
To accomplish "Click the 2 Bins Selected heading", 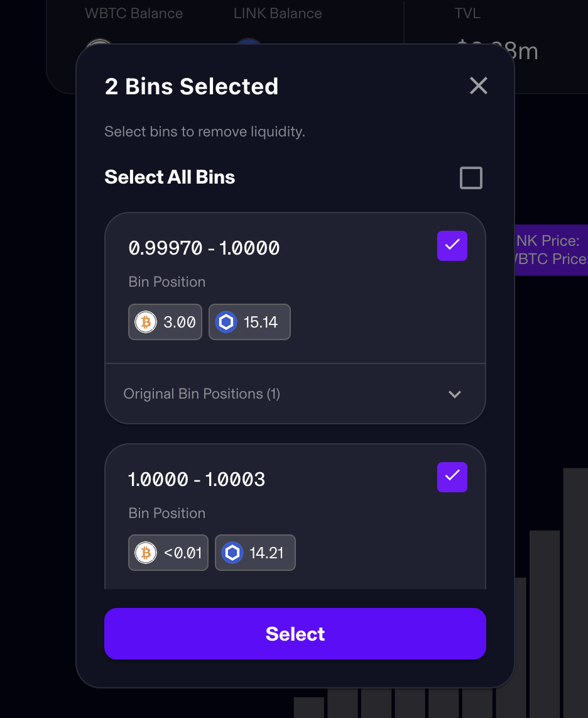I will [x=192, y=87].
